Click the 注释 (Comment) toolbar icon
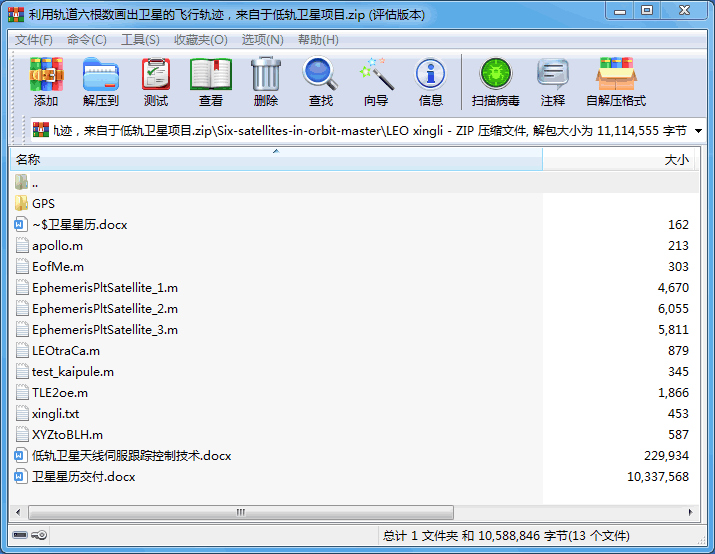The width and height of the screenshot is (715, 554). pos(553,73)
